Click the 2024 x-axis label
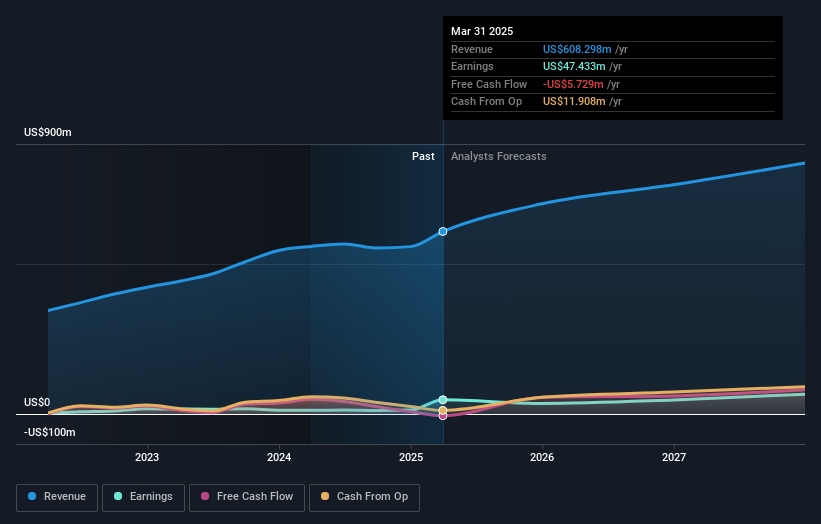 click(279, 457)
